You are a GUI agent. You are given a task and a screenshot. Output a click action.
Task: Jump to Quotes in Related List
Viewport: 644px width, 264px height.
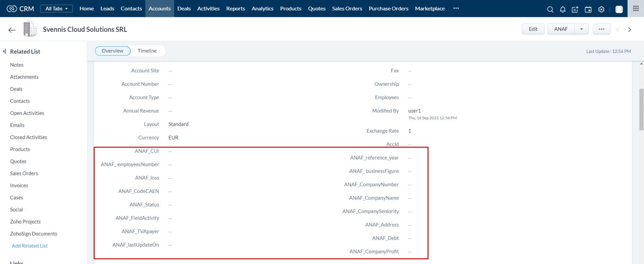[18, 161]
